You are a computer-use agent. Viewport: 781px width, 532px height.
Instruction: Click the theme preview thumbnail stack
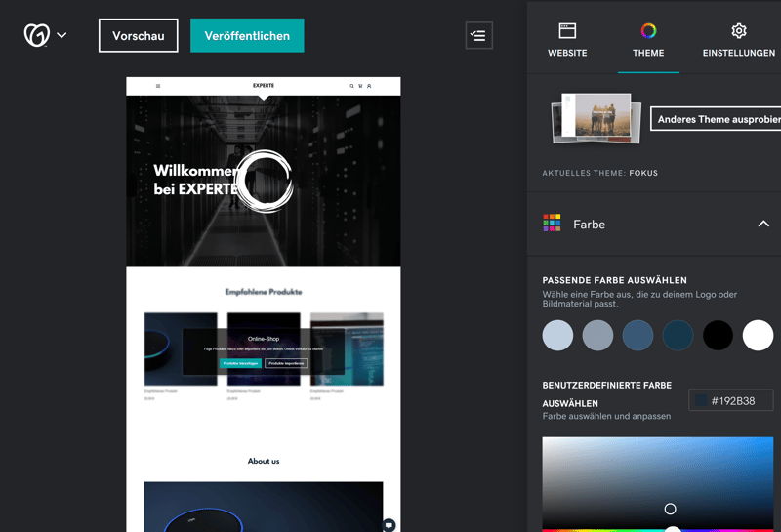point(596,118)
